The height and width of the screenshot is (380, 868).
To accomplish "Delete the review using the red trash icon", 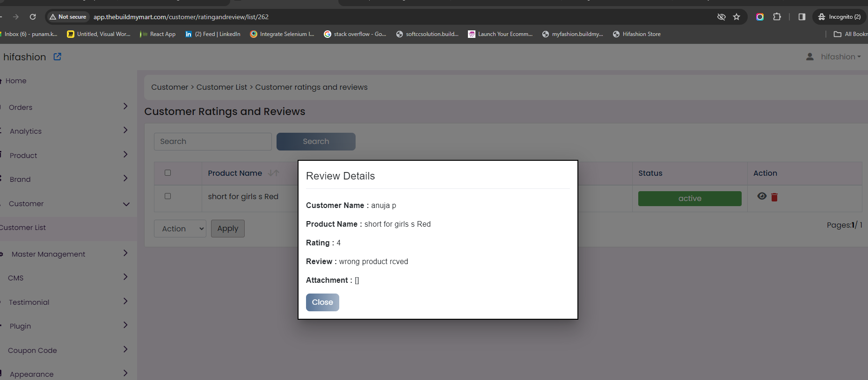I will coord(774,197).
